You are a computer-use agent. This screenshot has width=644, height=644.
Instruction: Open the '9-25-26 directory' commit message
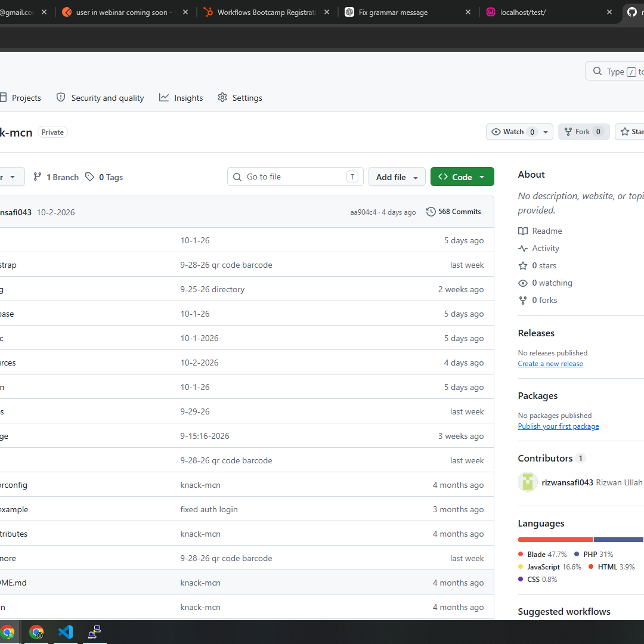pos(212,289)
